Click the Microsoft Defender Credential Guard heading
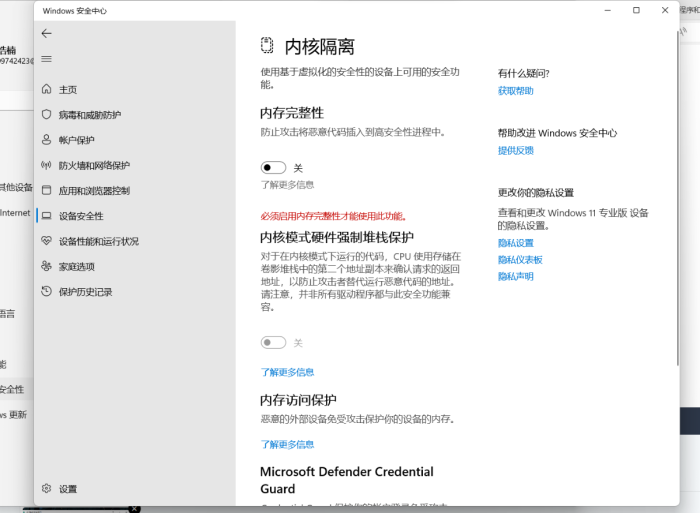This screenshot has width=700, height=513. pyautogui.click(x=347, y=480)
